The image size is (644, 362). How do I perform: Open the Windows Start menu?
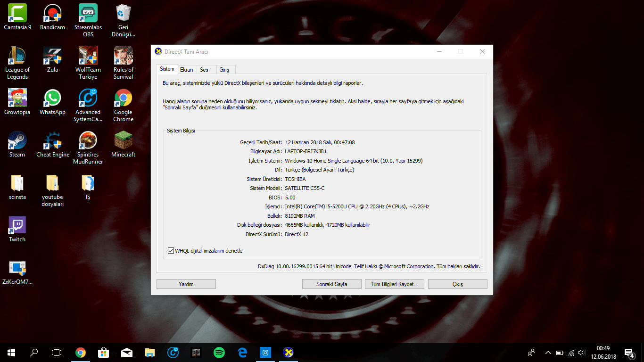pos(11,352)
